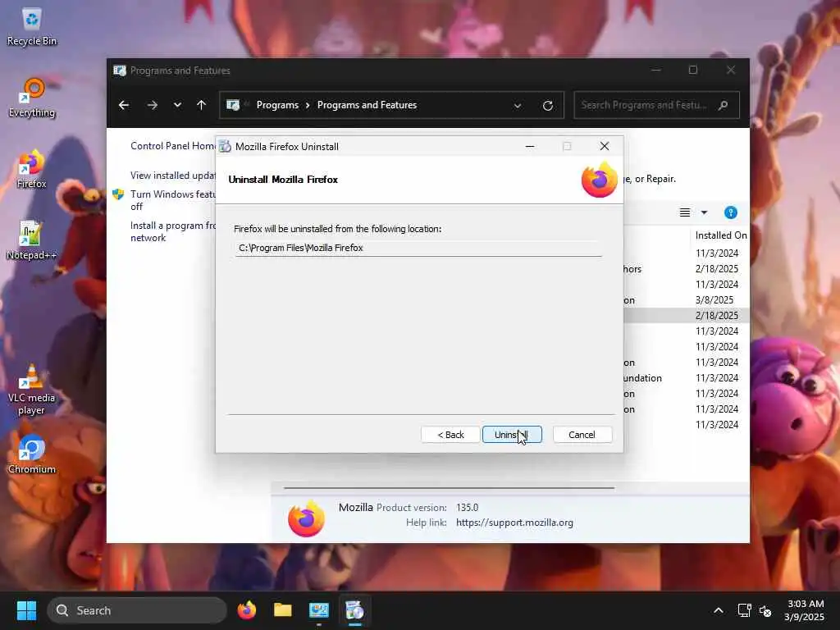The width and height of the screenshot is (840, 630).
Task: Open the muted volume tray icon
Action: 765,610
